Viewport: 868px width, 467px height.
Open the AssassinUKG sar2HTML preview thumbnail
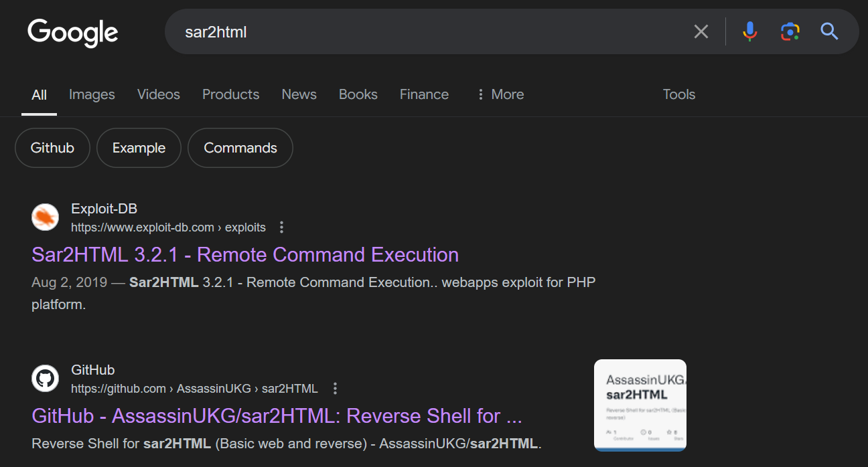click(x=640, y=405)
